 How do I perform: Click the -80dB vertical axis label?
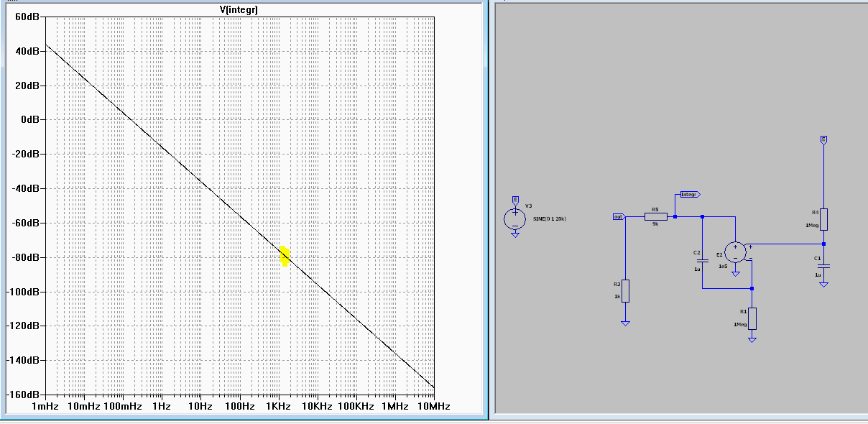point(25,257)
